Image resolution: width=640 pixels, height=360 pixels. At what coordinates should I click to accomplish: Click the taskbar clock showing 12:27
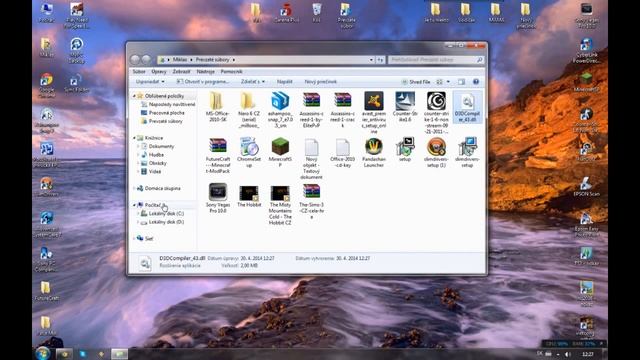point(588,354)
